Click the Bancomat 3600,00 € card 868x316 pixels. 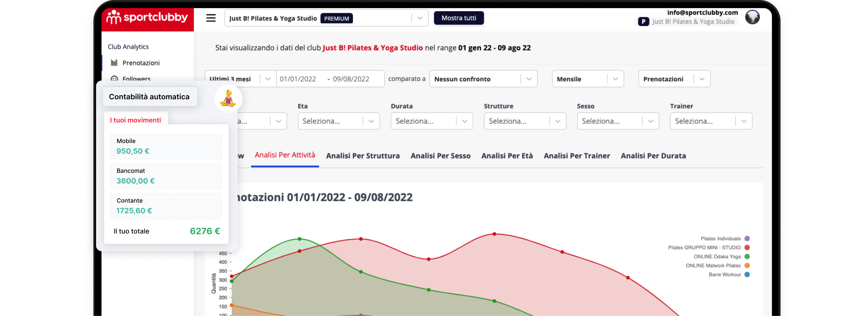(x=166, y=176)
